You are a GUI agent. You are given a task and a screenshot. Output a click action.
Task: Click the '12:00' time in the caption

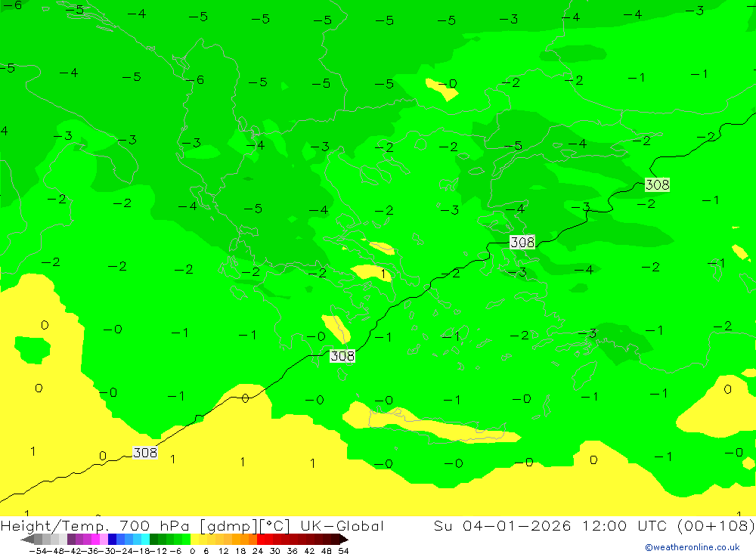click(605, 525)
